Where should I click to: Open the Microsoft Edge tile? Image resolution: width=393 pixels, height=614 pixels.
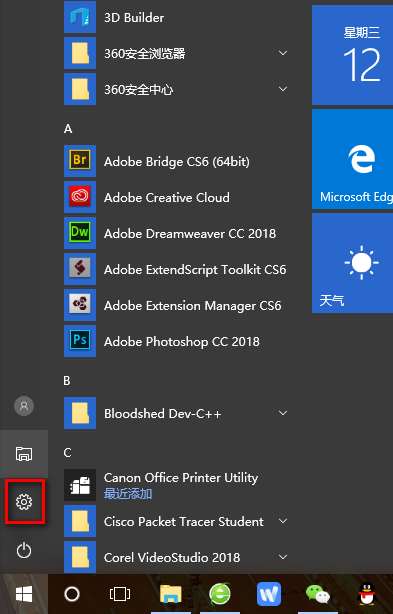(x=352, y=159)
